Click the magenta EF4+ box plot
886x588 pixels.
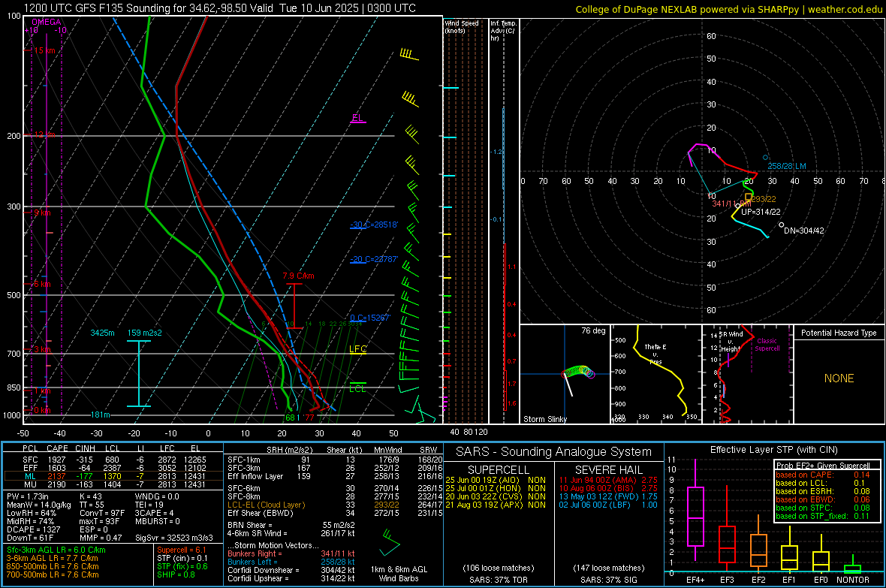695,511
